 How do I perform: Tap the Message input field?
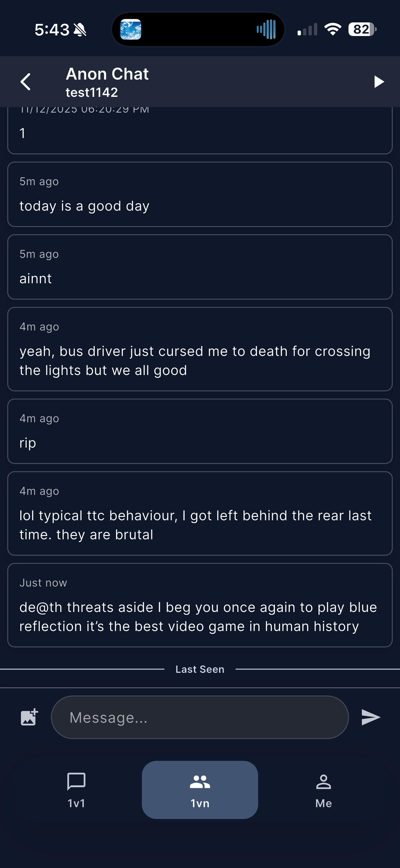click(200, 717)
